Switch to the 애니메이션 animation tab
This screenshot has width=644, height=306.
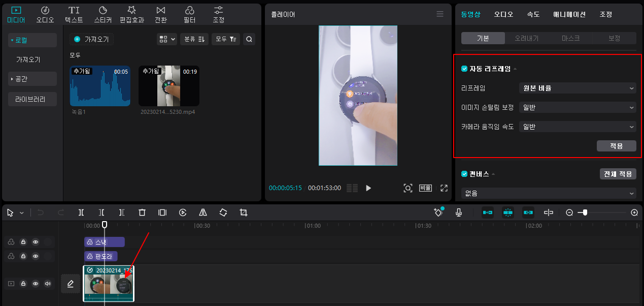pyautogui.click(x=569, y=14)
